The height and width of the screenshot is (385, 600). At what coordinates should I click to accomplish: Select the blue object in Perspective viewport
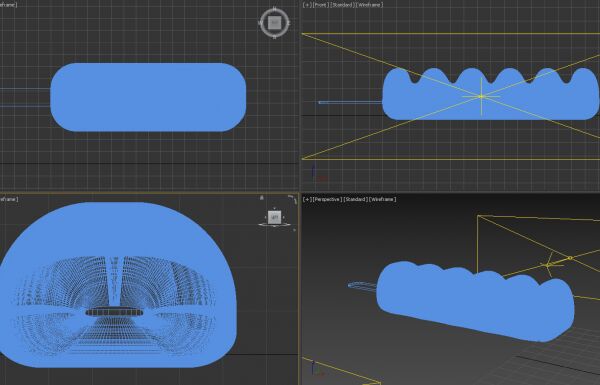tap(475, 302)
